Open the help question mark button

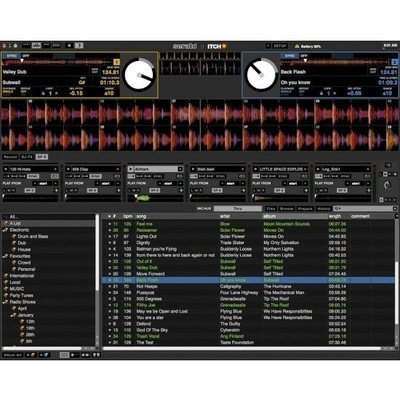tap(268, 46)
